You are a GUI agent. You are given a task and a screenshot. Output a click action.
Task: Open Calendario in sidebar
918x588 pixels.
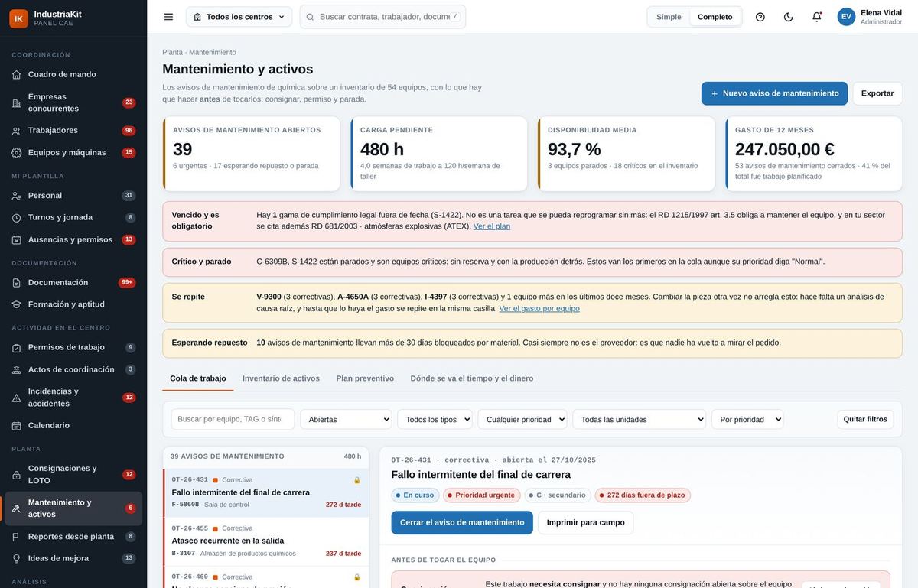73,426
